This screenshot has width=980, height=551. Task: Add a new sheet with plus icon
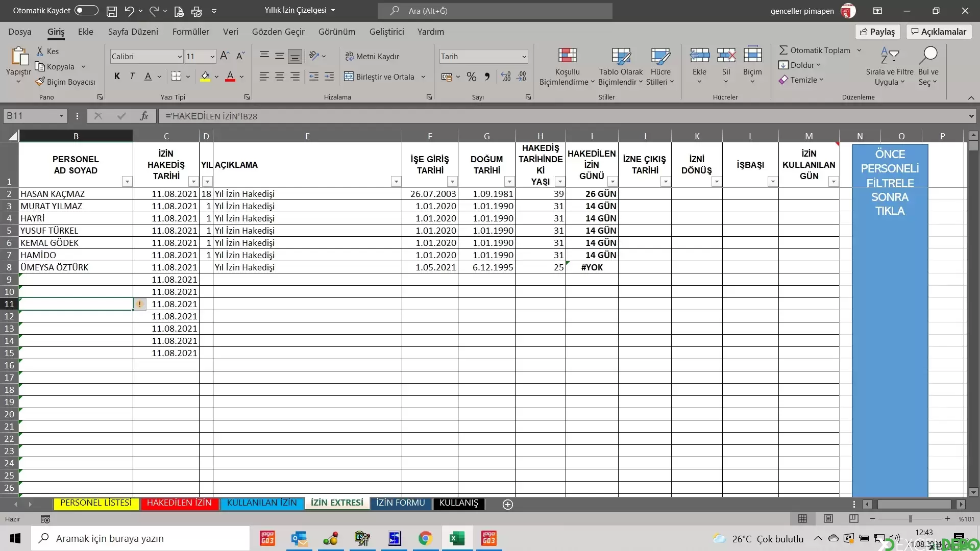pyautogui.click(x=508, y=505)
